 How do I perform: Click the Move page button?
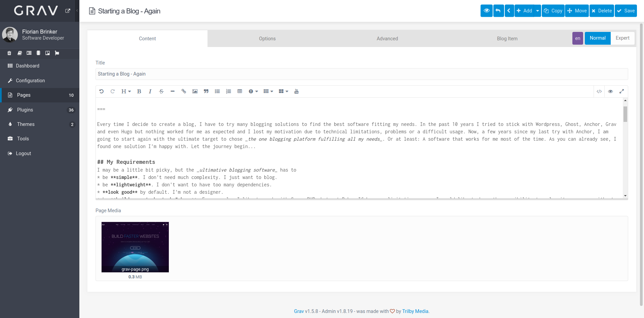pyautogui.click(x=577, y=11)
